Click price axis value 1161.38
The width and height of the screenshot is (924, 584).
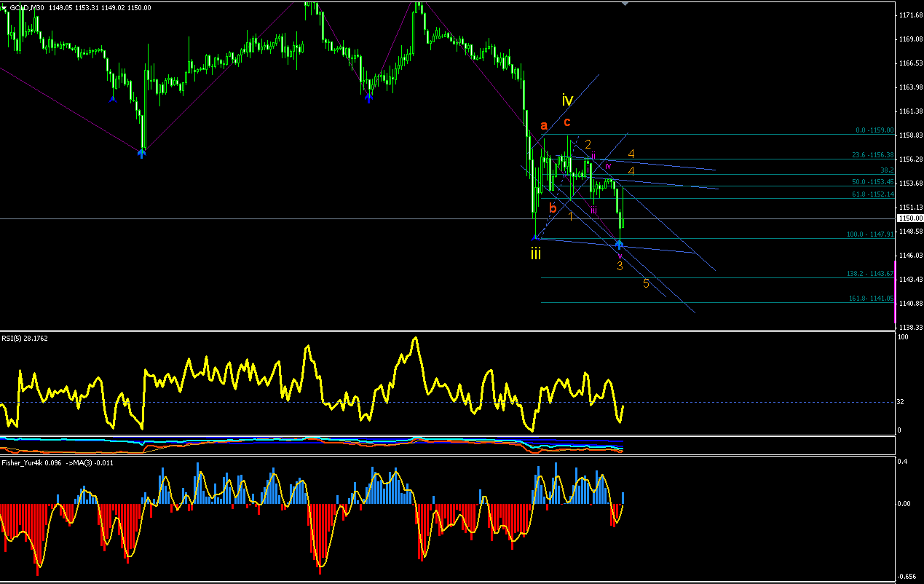click(911, 111)
